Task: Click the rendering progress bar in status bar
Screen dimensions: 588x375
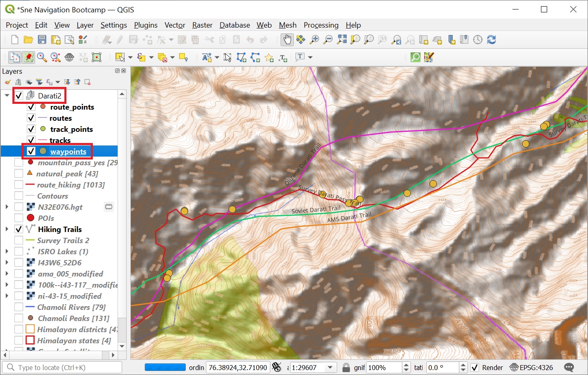Action: click(x=165, y=368)
